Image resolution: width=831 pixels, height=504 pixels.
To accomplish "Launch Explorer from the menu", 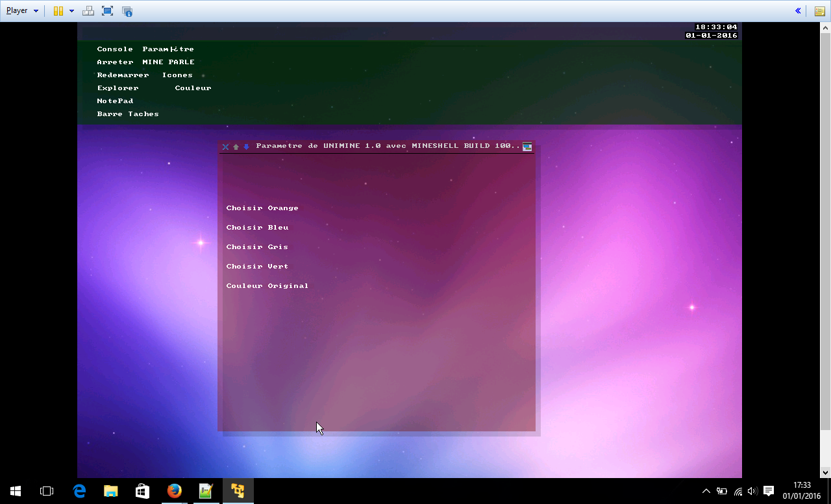I will coord(118,88).
